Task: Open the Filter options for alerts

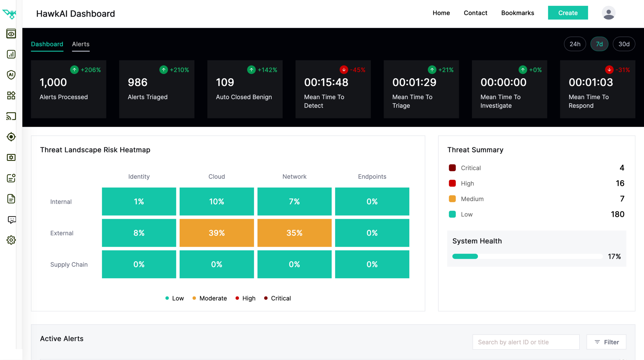Action: [x=606, y=342]
